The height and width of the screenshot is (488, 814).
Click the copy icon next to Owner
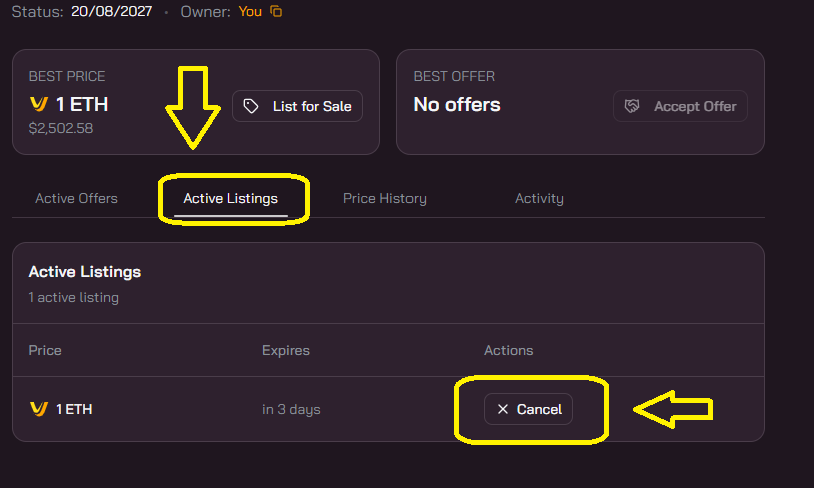276,11
